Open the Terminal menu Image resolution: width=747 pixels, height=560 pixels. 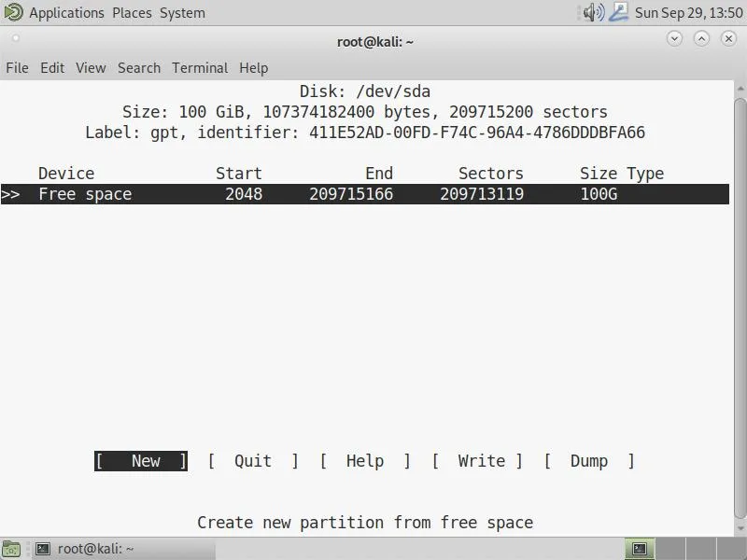200,68
